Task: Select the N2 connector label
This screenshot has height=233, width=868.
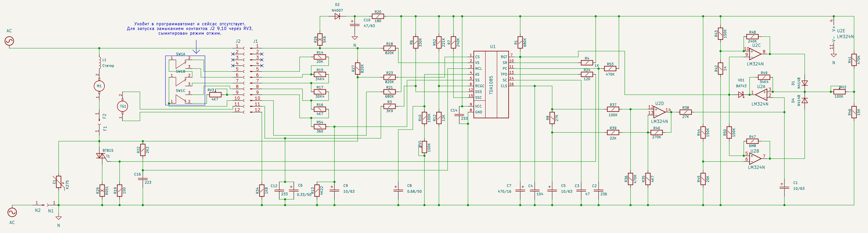Action: (x=38, y=210)
